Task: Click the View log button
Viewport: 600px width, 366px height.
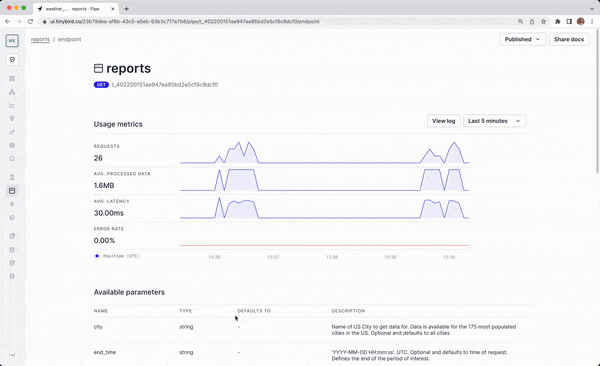Action: tap(443, 121)
